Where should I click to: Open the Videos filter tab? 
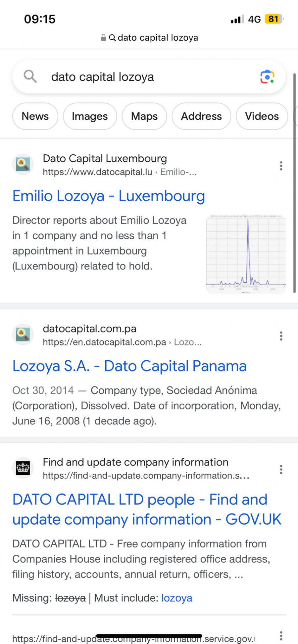[262, 116]
